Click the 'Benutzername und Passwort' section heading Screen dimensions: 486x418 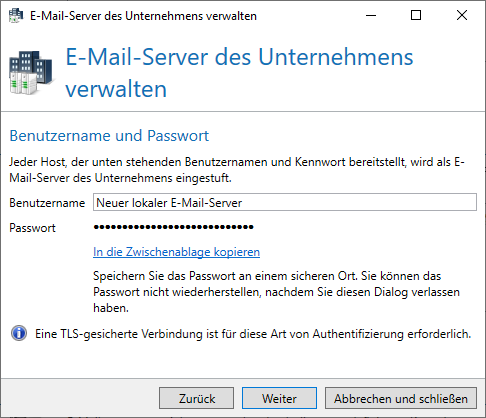[109, 136]
